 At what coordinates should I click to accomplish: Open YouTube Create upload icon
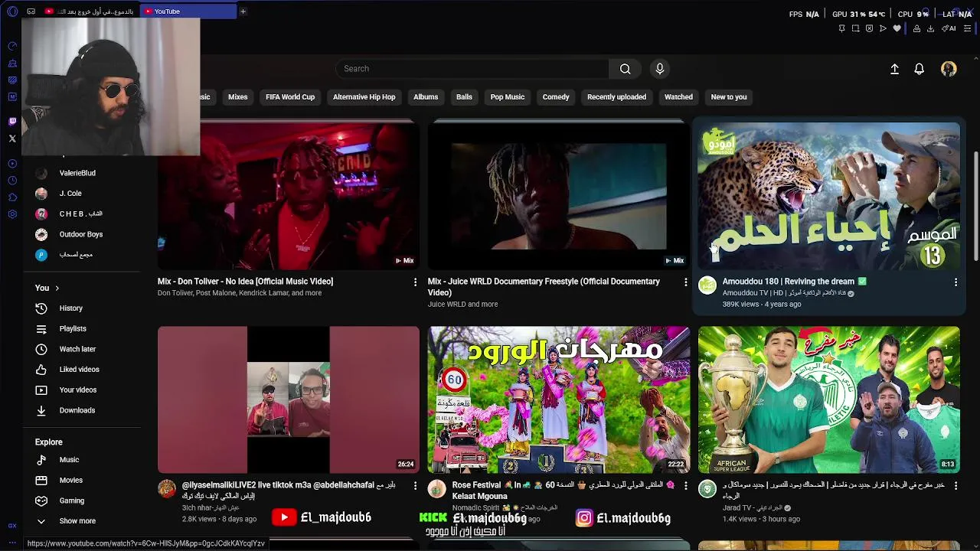pos(894,69)
